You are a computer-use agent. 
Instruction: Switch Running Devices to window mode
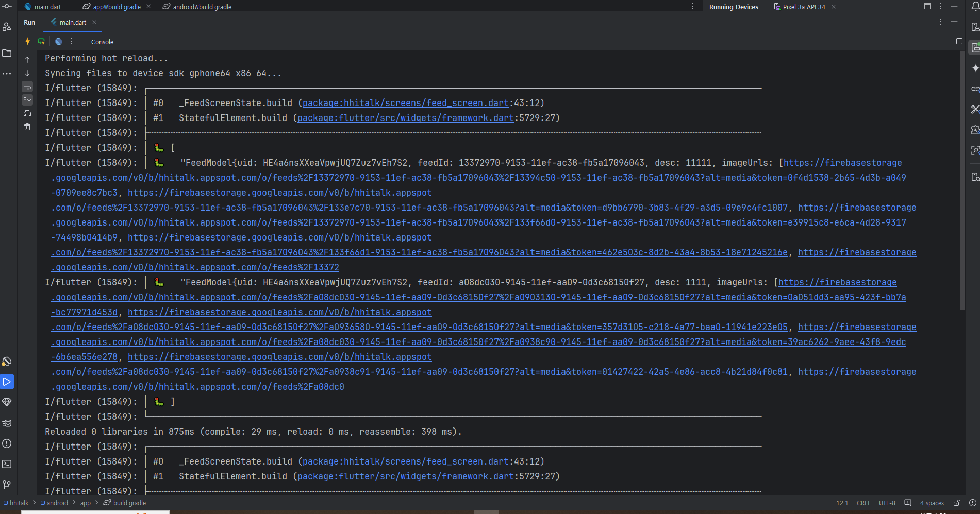coord(927,6)
